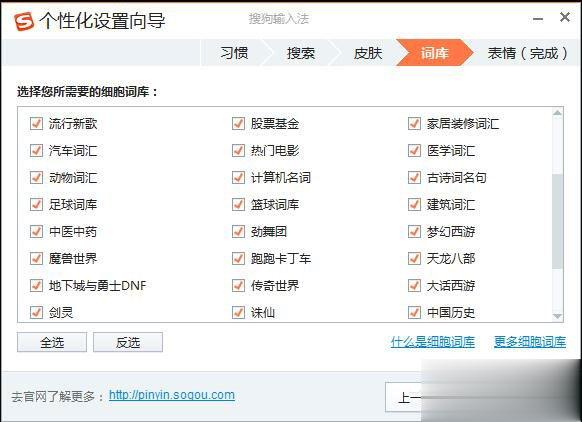
Task: Uncheck the 中国历史 checkbox
Action: [x=414, y=312]
